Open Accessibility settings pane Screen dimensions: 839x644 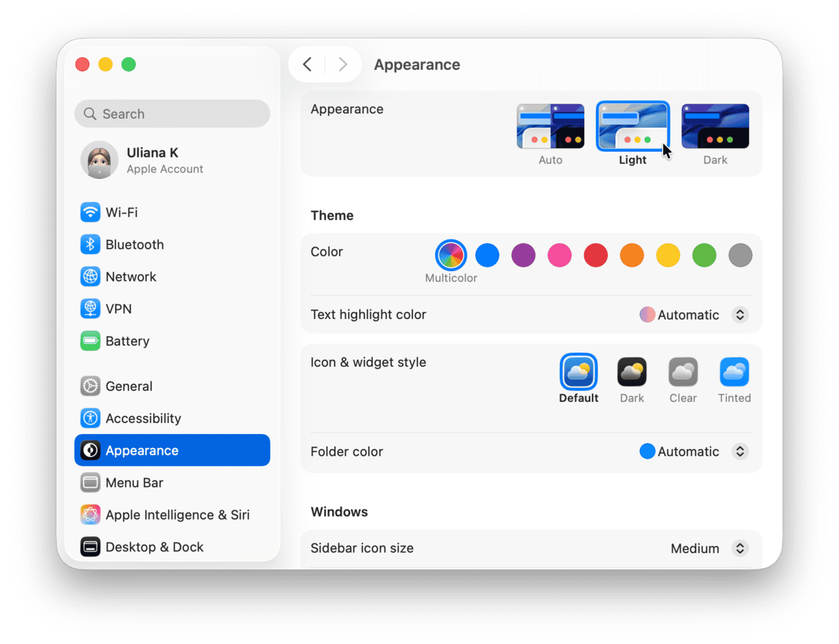click(x=143, y=418)
